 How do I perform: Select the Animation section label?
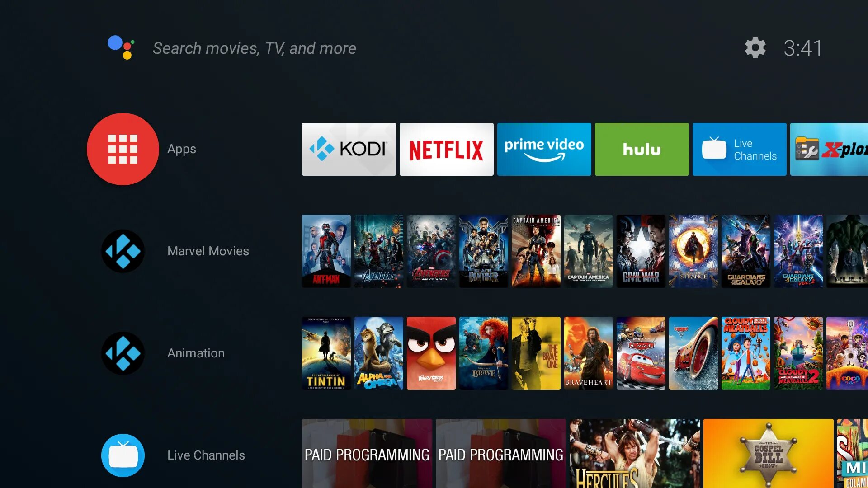pyautogui.click(x=196, y=353)
